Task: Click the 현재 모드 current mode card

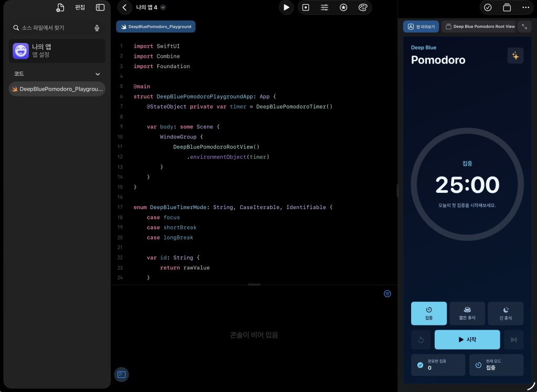Action: click(x=496, y=365)
